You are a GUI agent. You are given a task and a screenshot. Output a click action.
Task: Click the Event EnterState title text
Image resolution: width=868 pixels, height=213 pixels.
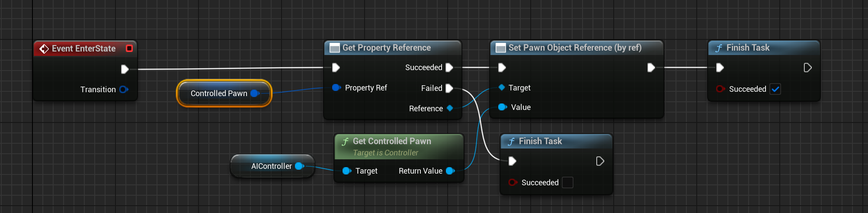83,49
